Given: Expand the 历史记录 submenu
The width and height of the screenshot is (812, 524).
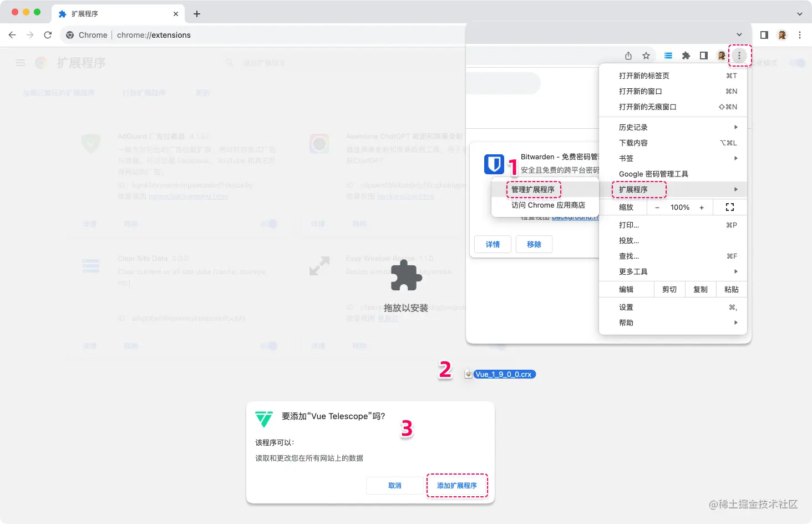Looking at the screenshot, I should click(x=673, y=127).
